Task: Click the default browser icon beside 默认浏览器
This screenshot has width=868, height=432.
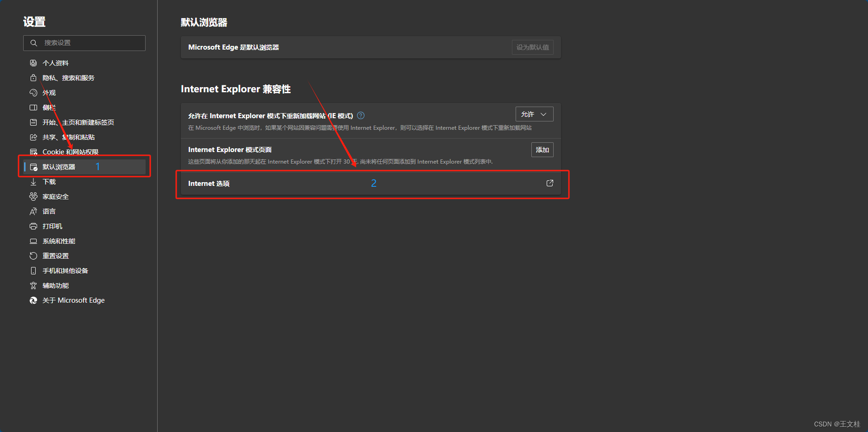Action: [33, 167]
